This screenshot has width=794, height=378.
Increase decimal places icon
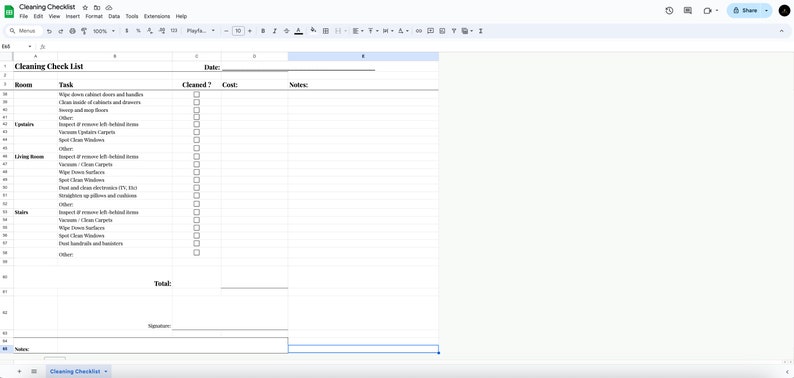pos(162,31)
